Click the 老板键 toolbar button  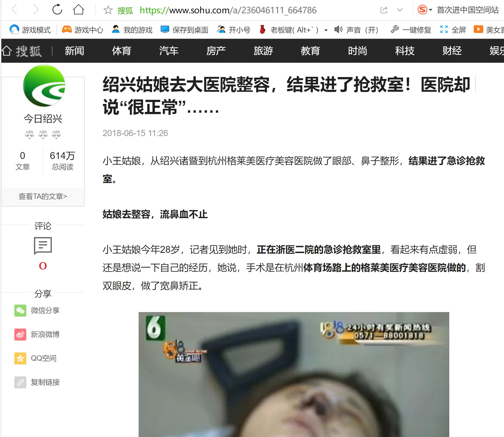289,30
